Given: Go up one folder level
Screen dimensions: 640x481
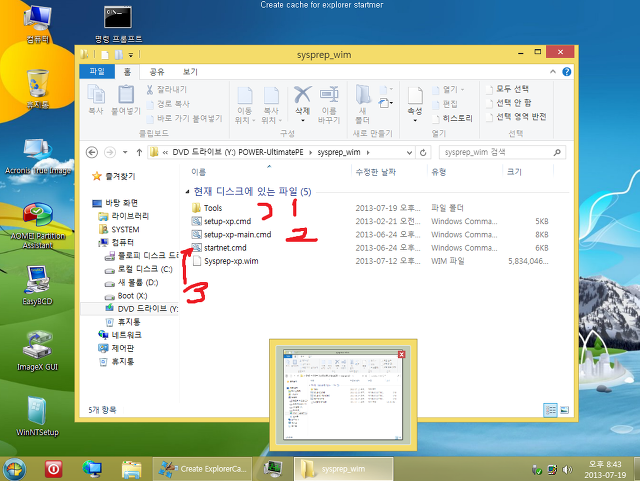Looking at the screenshot, I should (139, 152).
